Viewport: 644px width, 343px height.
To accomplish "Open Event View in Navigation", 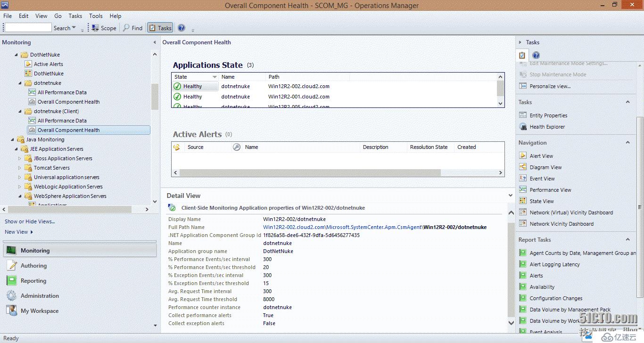I will (542, 179).
